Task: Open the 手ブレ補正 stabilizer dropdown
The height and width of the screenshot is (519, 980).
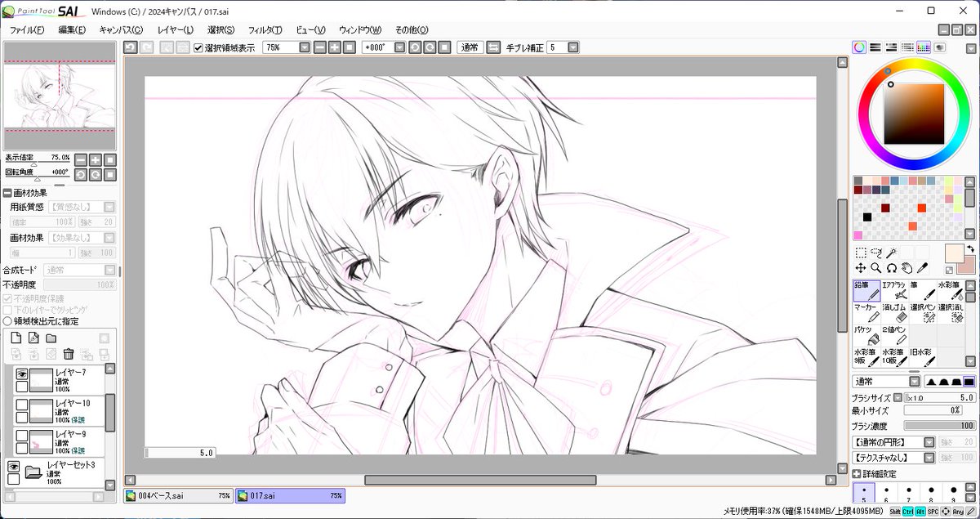Action: click(x=573, y=47)
